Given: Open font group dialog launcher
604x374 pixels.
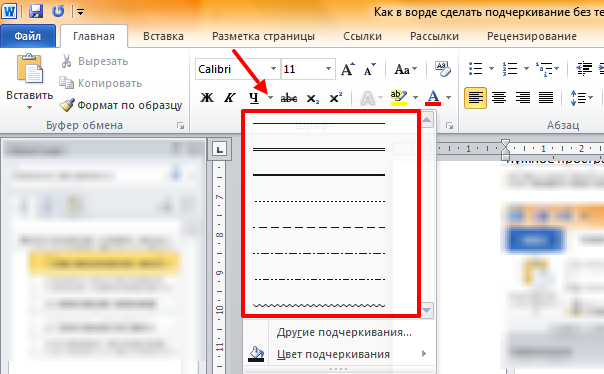Looking at the screenshot, I should pyautogui.click(x=449, y=126).
